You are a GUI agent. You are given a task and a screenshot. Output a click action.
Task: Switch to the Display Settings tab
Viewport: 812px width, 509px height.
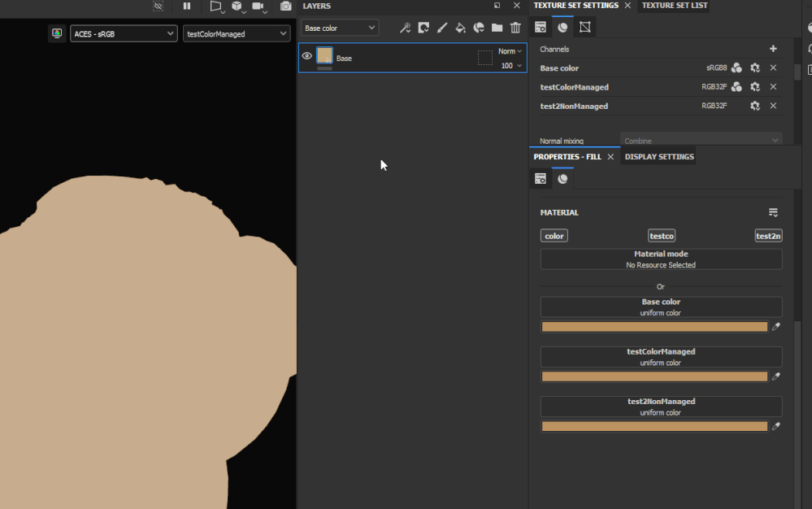(658, 157)
